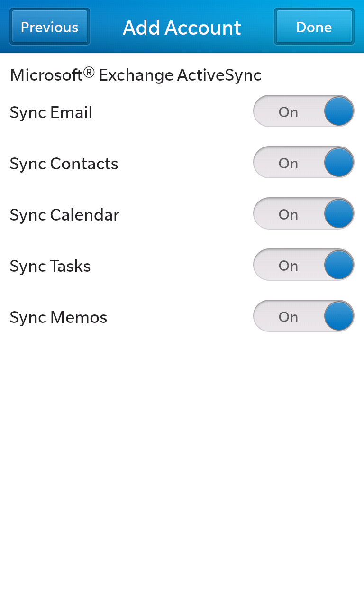Click the registered trademark symbol after Microsoft
Image resolution: width=364 pixels, height=607 pixels.
click(89, 72)
